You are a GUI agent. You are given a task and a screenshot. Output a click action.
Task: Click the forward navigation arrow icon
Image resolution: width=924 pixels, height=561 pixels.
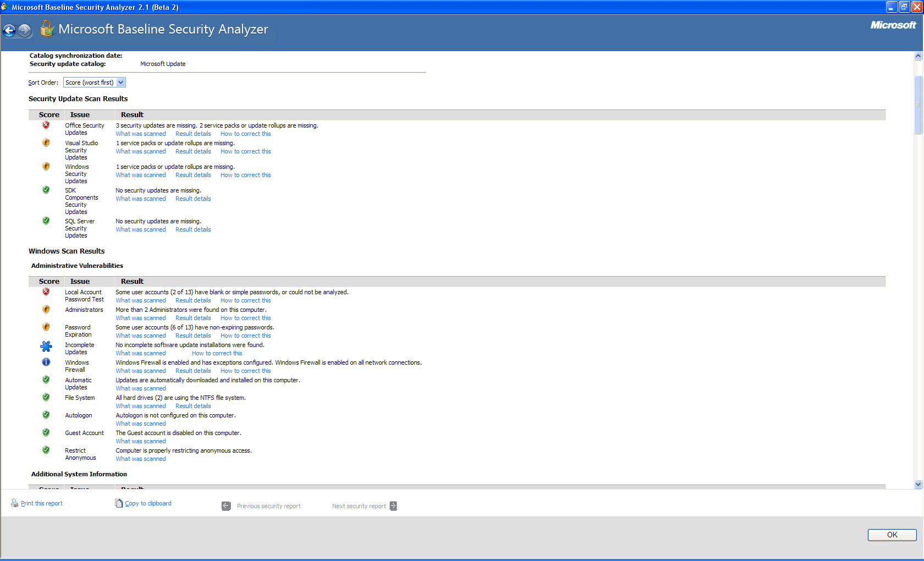[x=25, y=30]
